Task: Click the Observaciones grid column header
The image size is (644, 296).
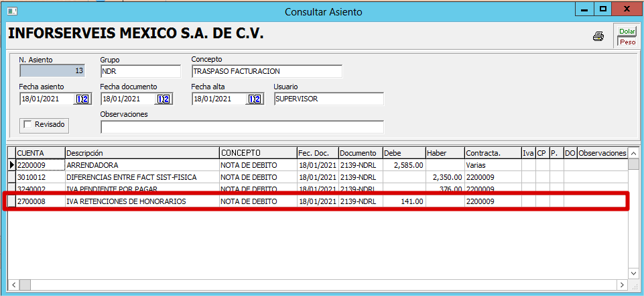Action: coord(602,153)
